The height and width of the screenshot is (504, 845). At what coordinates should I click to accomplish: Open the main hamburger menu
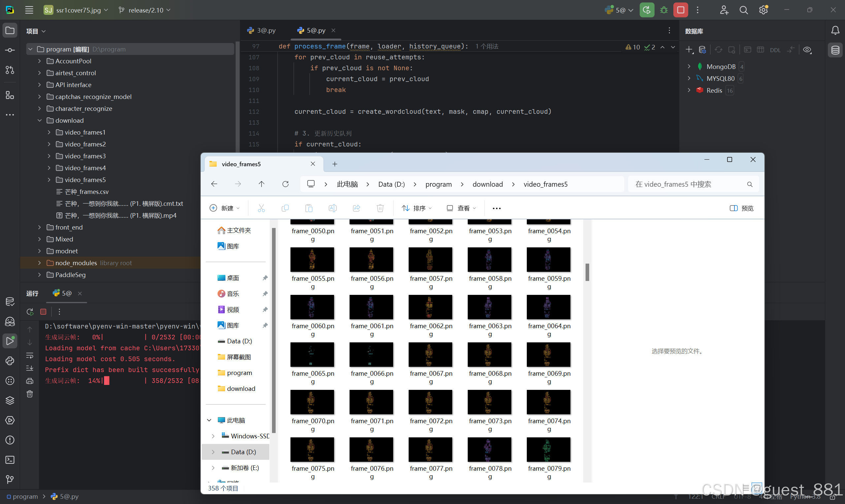29,10
